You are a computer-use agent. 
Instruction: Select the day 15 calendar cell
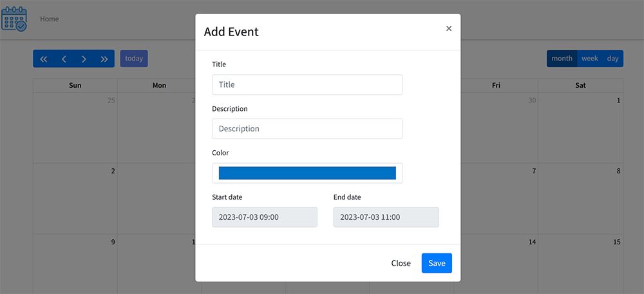tap(581, 263)
